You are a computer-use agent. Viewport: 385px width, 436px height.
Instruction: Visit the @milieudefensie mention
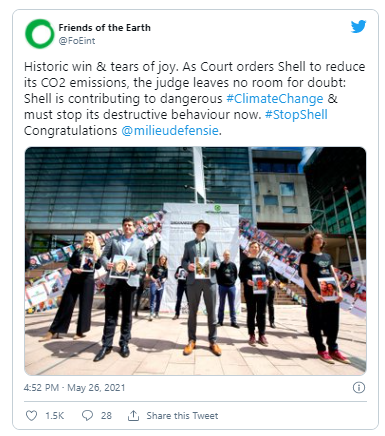pos(170,131)
